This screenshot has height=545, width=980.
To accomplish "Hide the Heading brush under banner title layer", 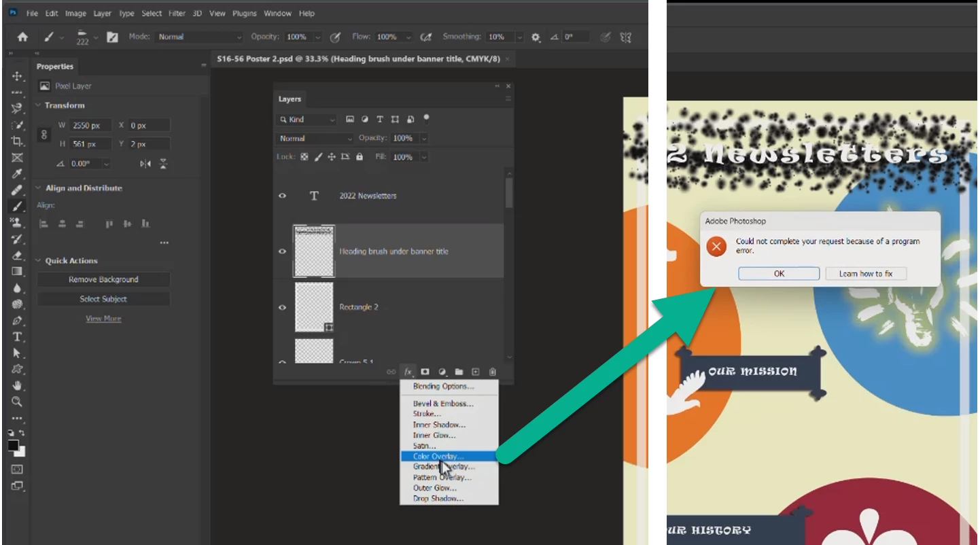I will point(283,251).
